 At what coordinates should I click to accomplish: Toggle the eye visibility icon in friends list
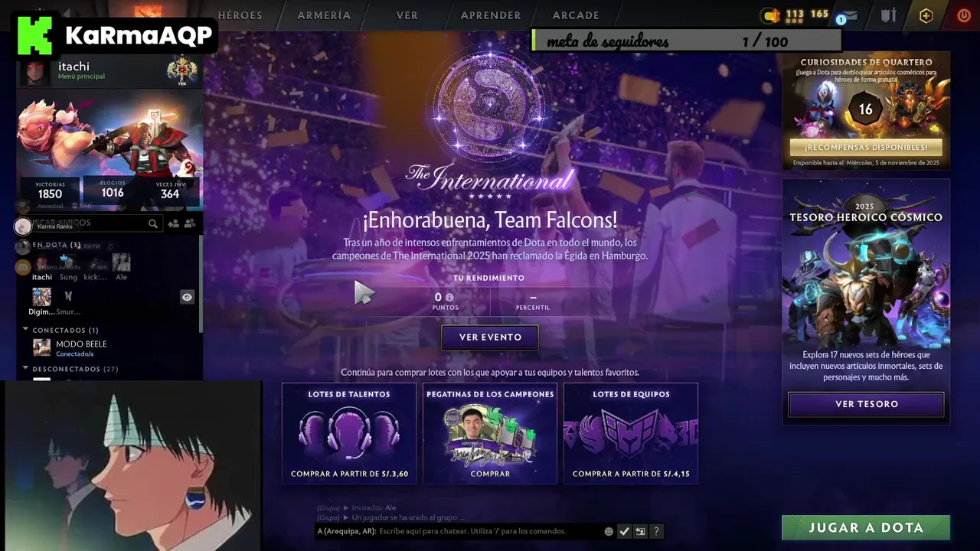click(188, 297)
